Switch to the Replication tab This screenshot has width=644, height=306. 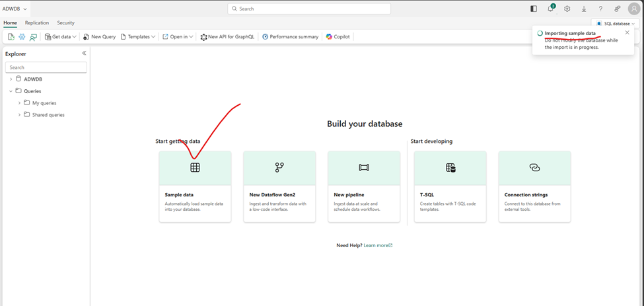[37, 23]
